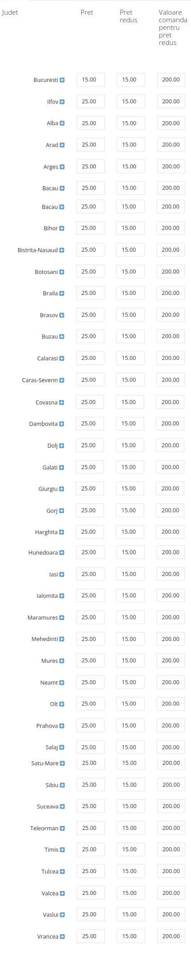Open the plus expander for Timis
Screen dimensions: 191x980
pos(62,850)
